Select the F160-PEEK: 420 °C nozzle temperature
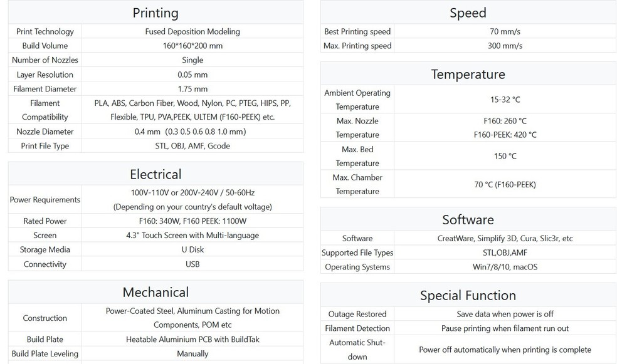This screenshot has height=364, width=627. click(505, 135)
